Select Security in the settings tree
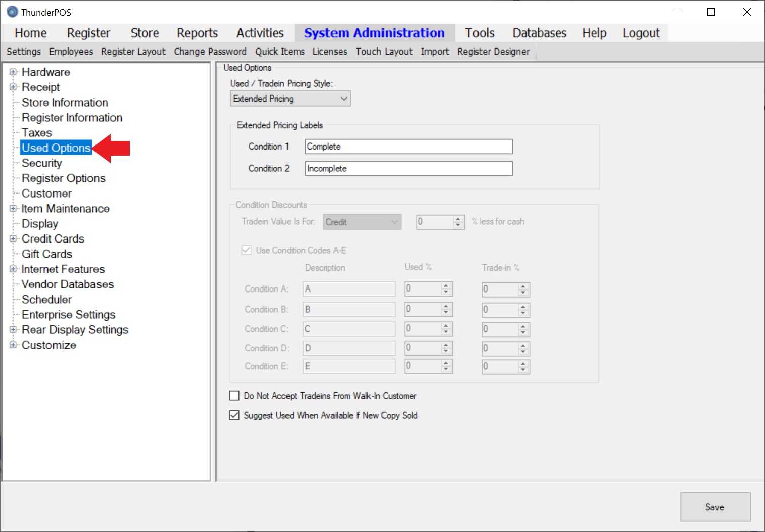The height and width of the screenshot is (532, 765). click(42, 163)
